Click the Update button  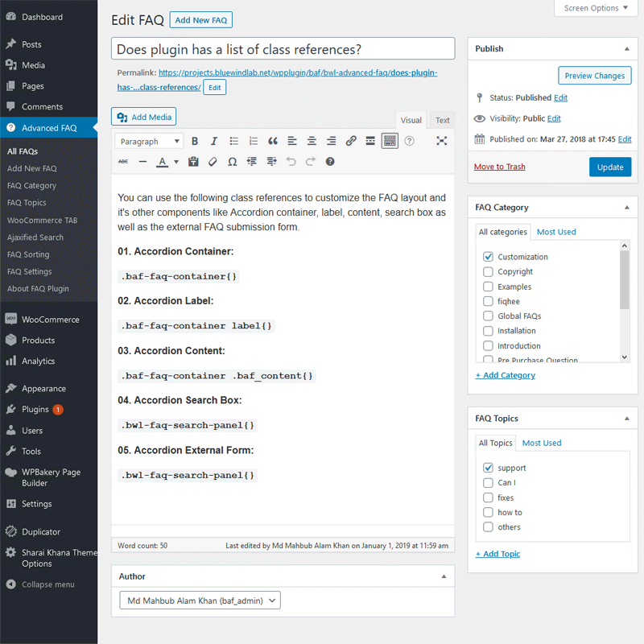[x=610, y=167]
